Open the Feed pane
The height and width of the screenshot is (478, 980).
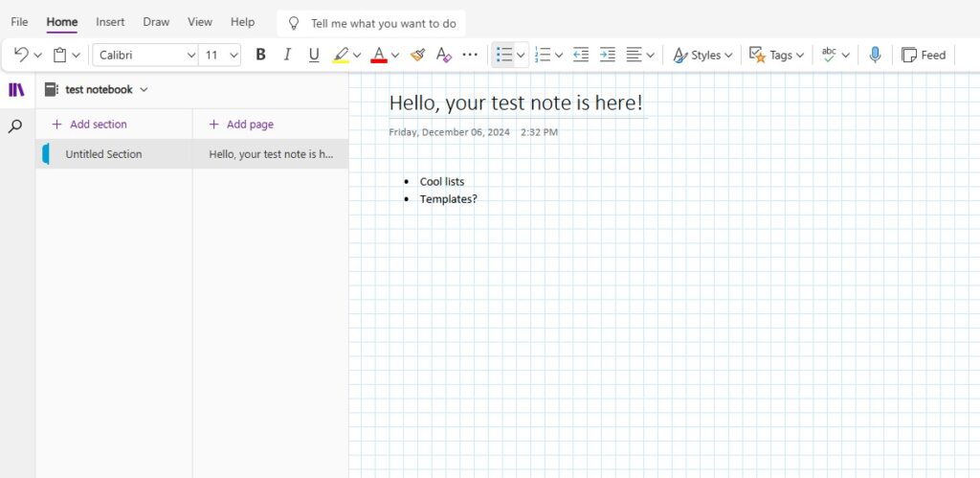coord(924,55)
